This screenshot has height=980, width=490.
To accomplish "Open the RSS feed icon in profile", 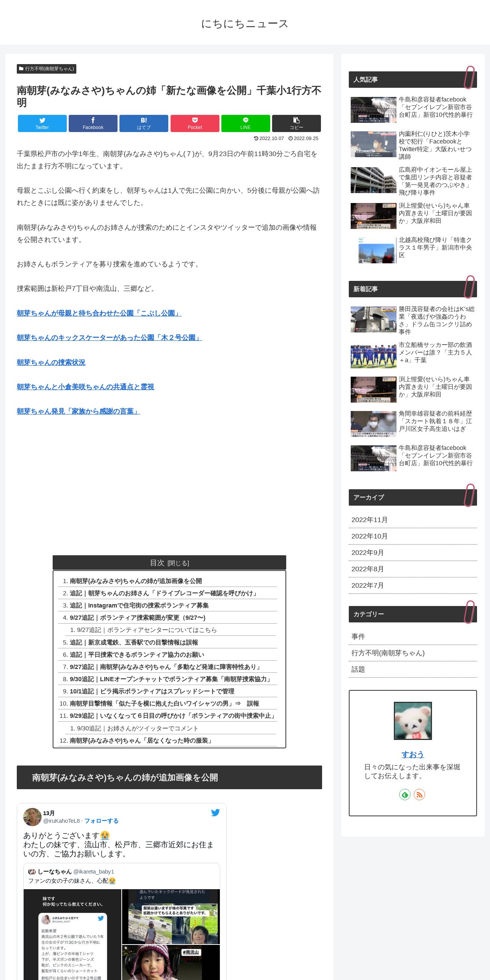I will point(419,795).
